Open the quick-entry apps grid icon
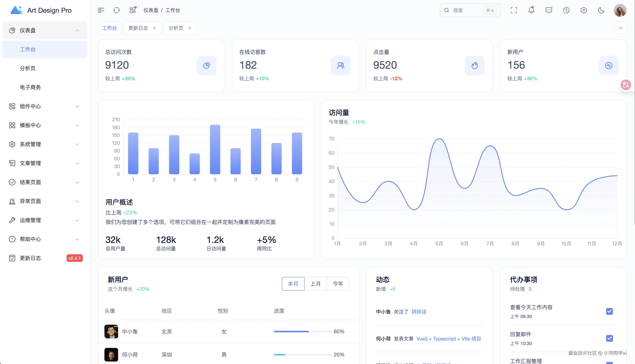Viewport: 635px width, 364px height. (133, 10)
